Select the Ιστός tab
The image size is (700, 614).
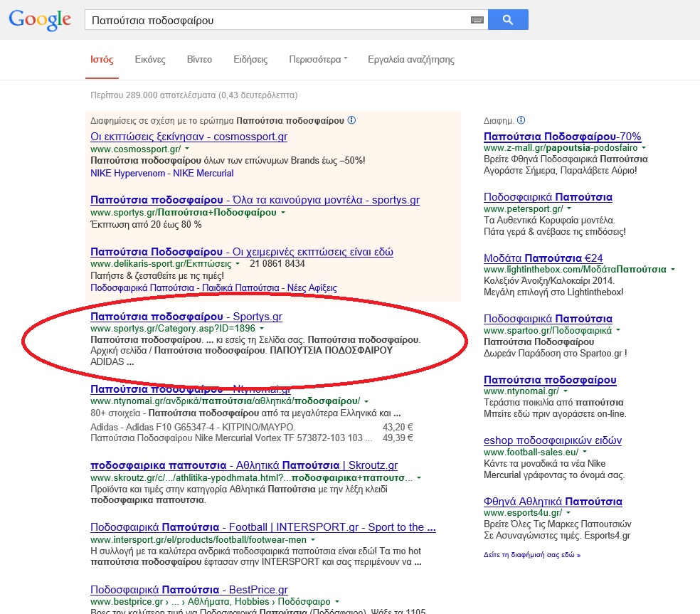pos(102,59)
